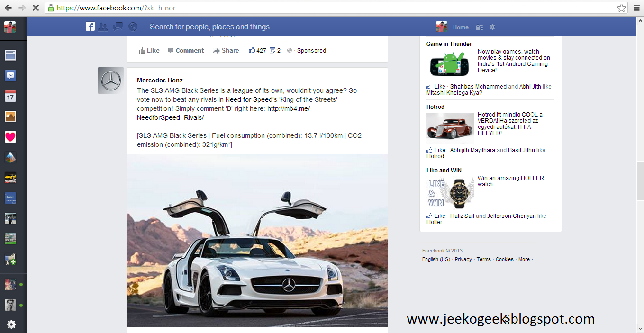Open the News Feed icon in the left sidebar
Viewport: 644px width, 333px height.
pyautogui.click(x=10, y=55)
